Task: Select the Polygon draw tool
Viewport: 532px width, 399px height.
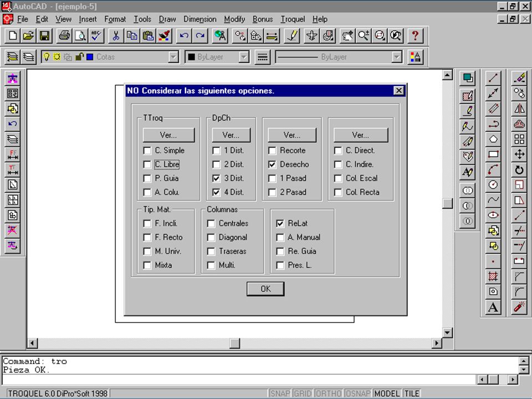Action: [x=493, y=139]
